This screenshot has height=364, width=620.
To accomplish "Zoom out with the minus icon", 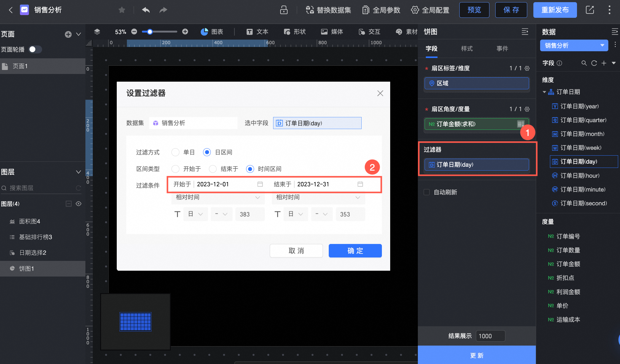I will pyautogui.click(x=134, y=32).
